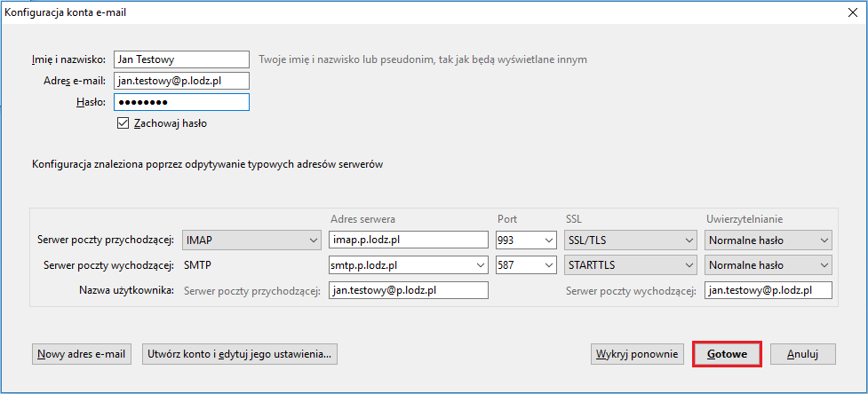Open the STARTTLS security dropdown

click(x=630, y=264)
